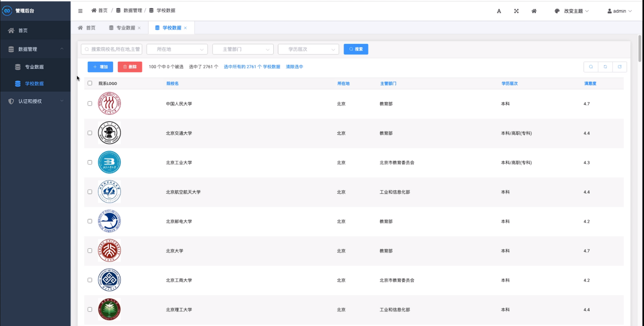This screenshot has height=326, width=644.
Task: Click the home icon in top navigation bar
Action: coord(534,11)
